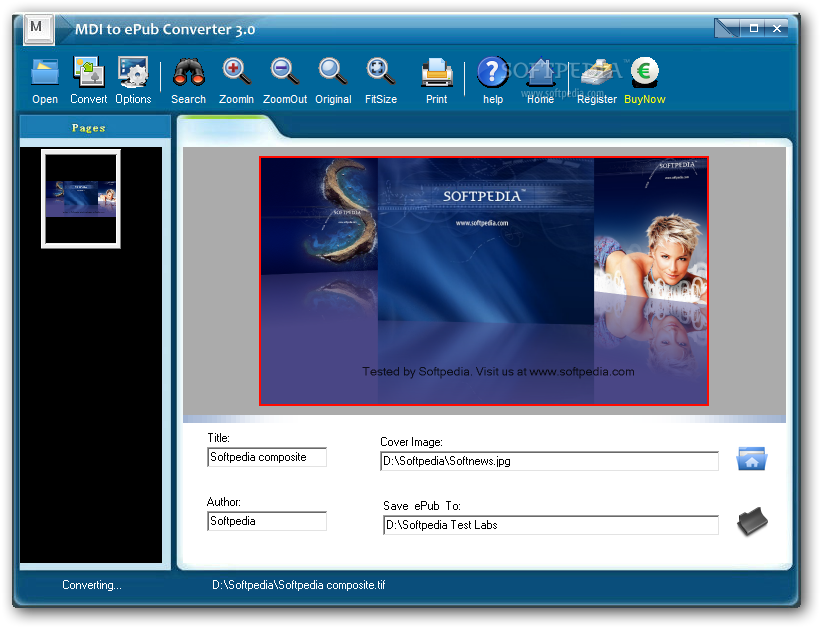Click the Title input field
The image size is (821, 628).
[x=267, y=457]
